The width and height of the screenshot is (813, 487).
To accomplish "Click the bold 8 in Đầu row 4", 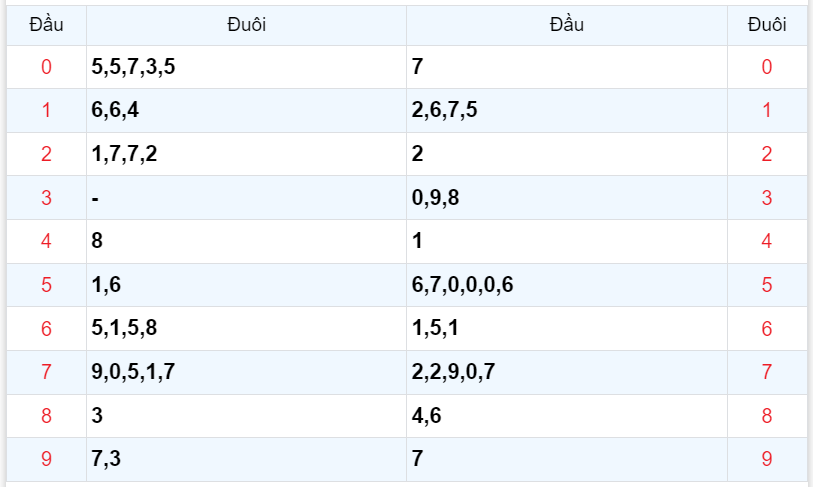I will (96, 241).
